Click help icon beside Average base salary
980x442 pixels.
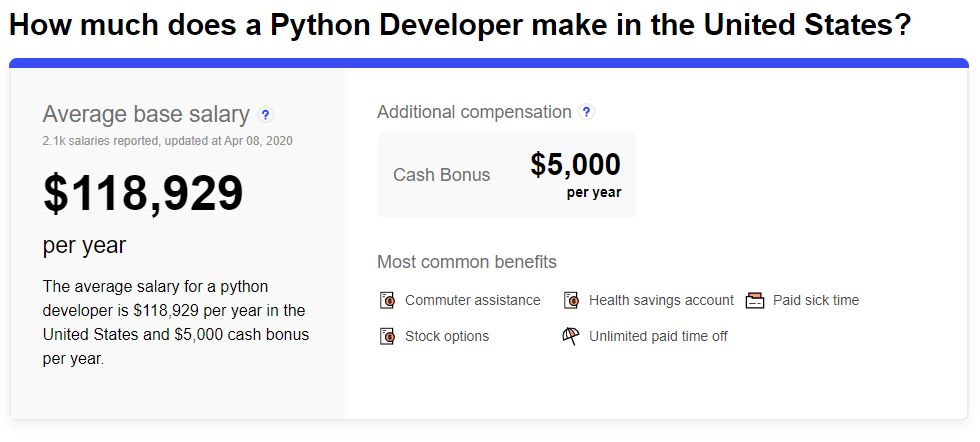pyautogui.click(x=265, y=115)
